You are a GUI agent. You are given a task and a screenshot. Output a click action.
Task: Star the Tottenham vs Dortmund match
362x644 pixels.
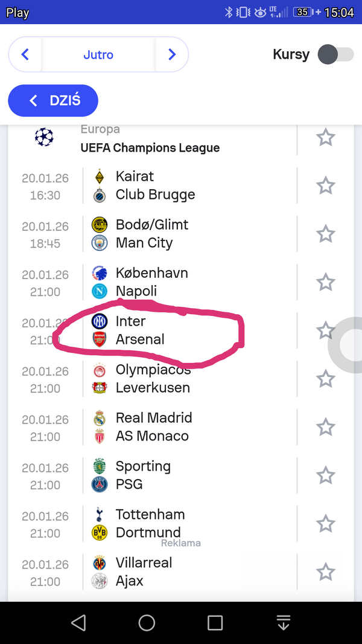(326, 524)
